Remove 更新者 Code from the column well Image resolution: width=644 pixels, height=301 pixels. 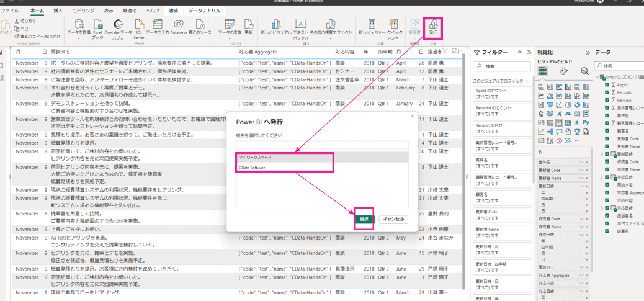point(587,171)
